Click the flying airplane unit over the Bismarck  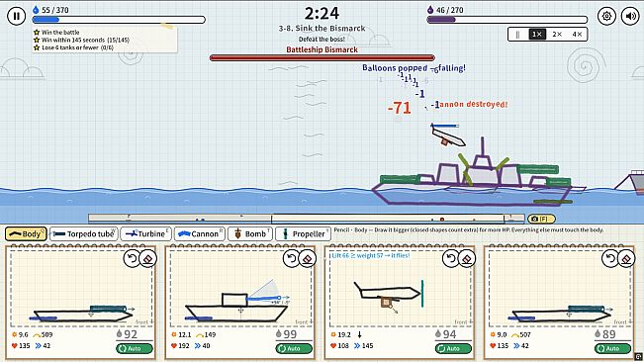(x=447, y=136)
